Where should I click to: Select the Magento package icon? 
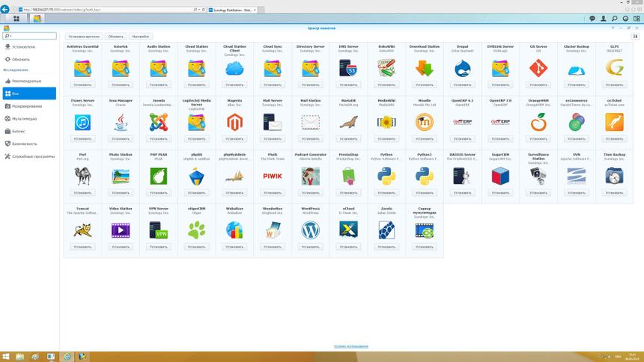pos(234,123)
